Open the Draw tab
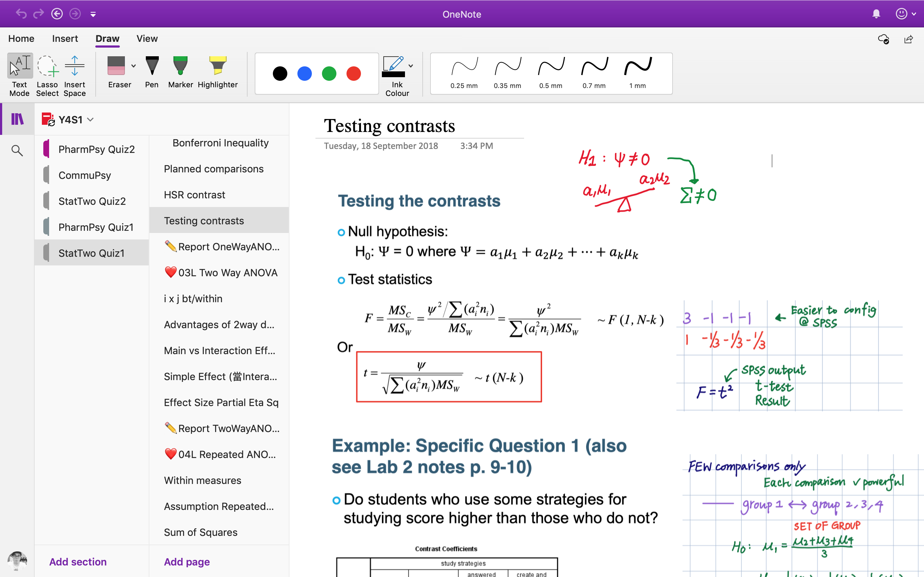The height and width of the screenshot is (577, 924). coord(107,39)
